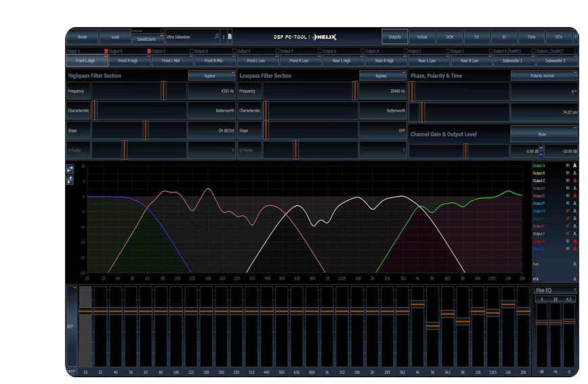588x384 pixels.
Task: Toggle the Output G checkbox
Action: (x=320, y=51)
